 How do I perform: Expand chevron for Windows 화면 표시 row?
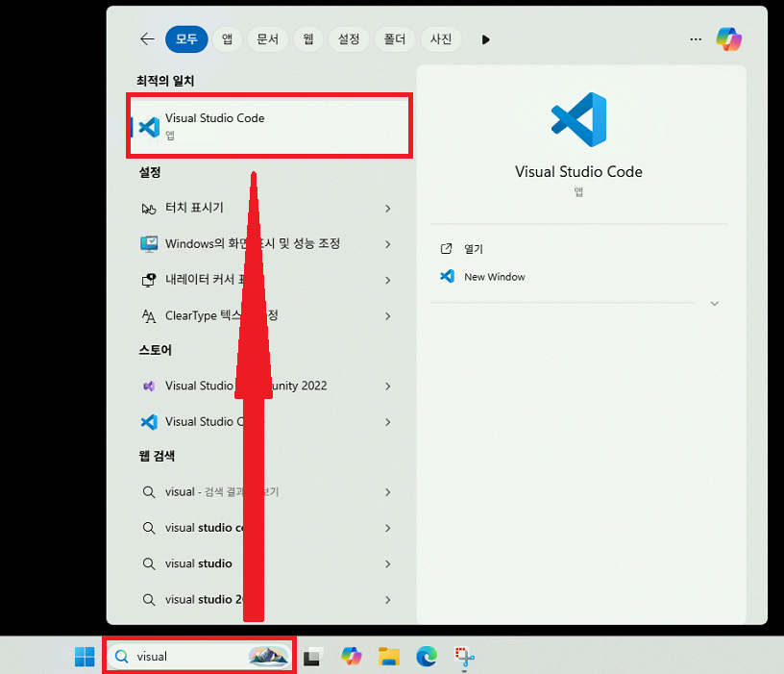pyautogui.click(x=387, y=244)
